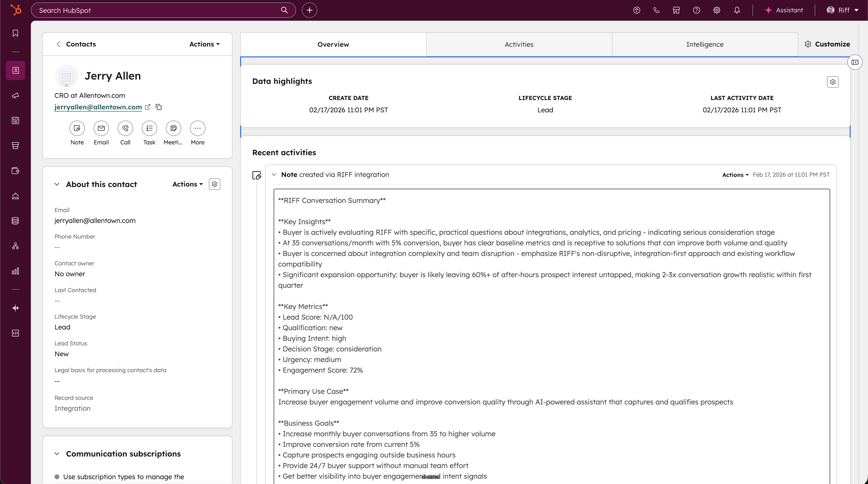Collapse the Note created via RIFF integration
This screenshot has height=484, width=868.
click(x=274, y=175)
